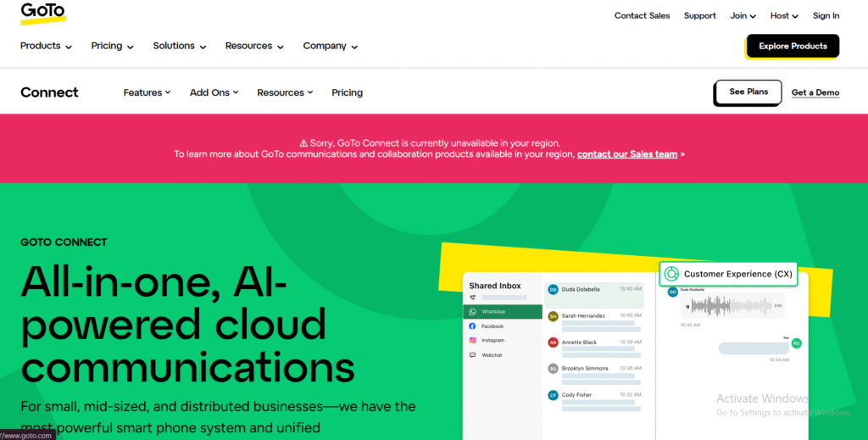Expand the Add Ons submenu

click(x=214, y=92)
